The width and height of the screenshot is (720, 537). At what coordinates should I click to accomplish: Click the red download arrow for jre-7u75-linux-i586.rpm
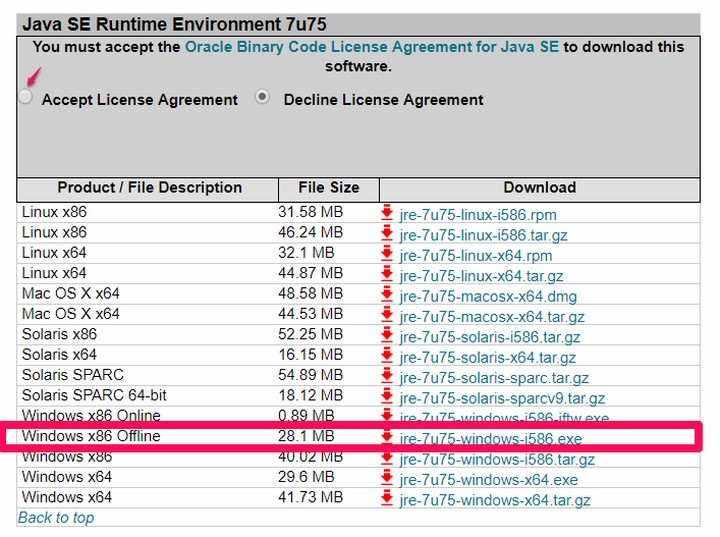(387, 214)
